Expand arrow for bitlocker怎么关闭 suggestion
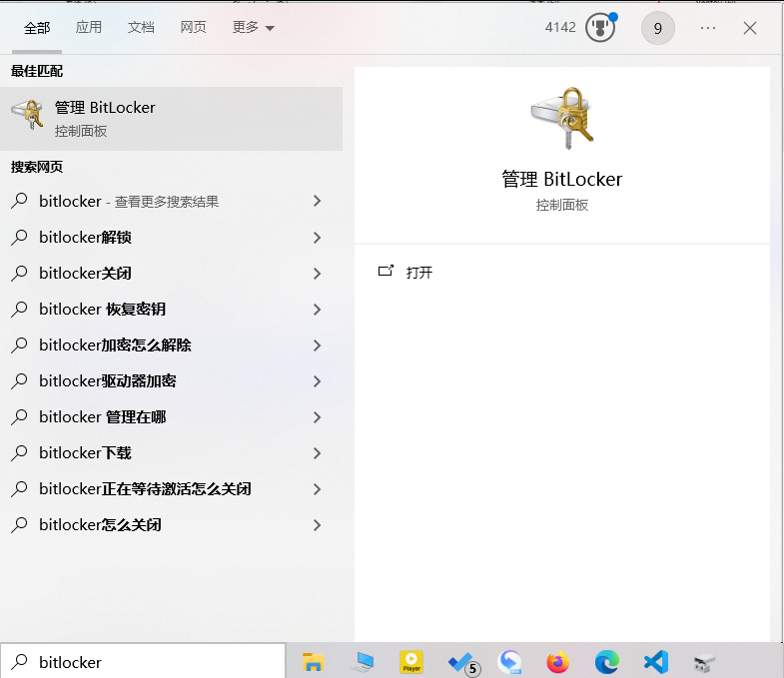This screenshot has width=784, height=678. click(x=317, y=525)
